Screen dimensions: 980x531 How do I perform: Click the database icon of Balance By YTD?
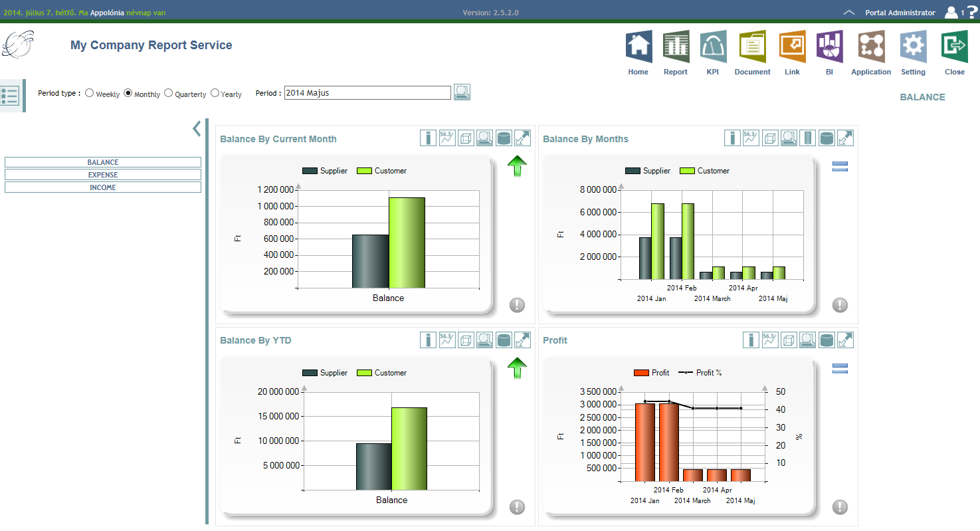click(504, 340)
